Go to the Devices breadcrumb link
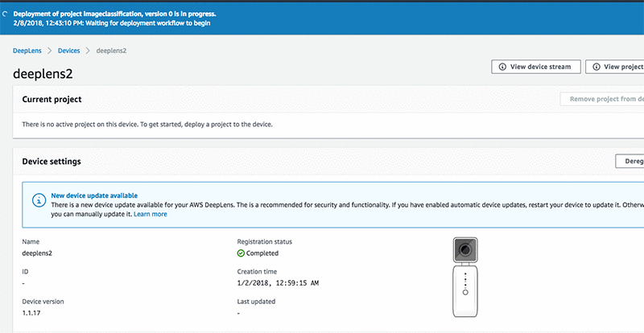 tap(69, 51)
